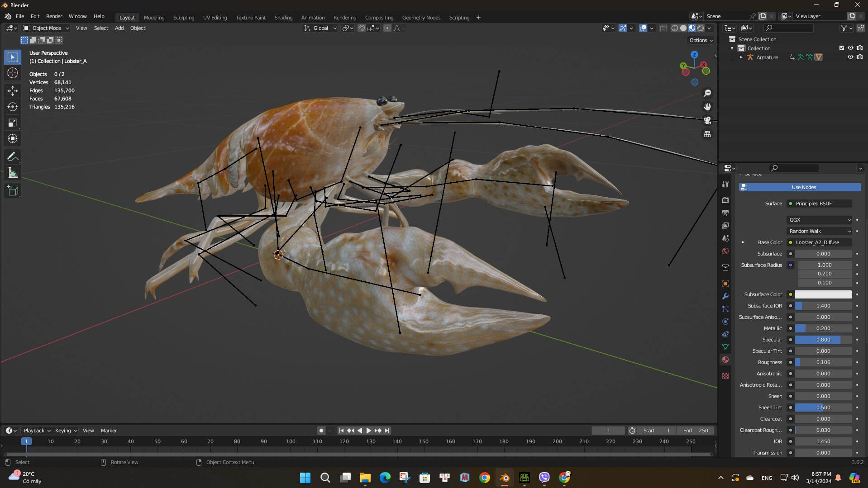Image resolution: width=868 pixels, height=488 pixels.
Task: Open the Modifier properties wrench tab
Action: pos(725,296)
